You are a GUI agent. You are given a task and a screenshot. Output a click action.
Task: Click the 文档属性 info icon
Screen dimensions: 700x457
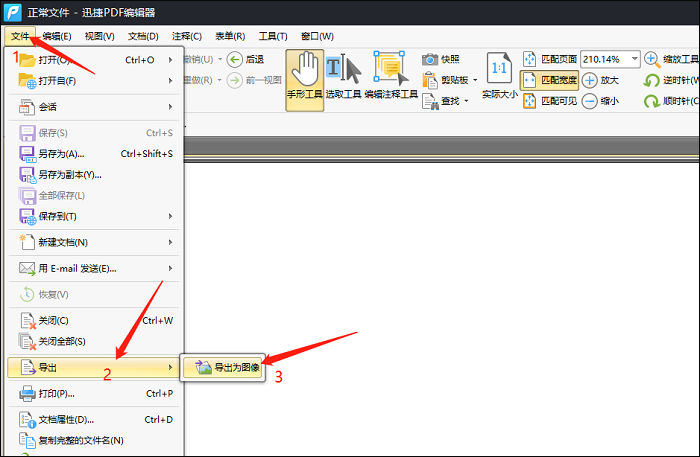click(27, 420)
